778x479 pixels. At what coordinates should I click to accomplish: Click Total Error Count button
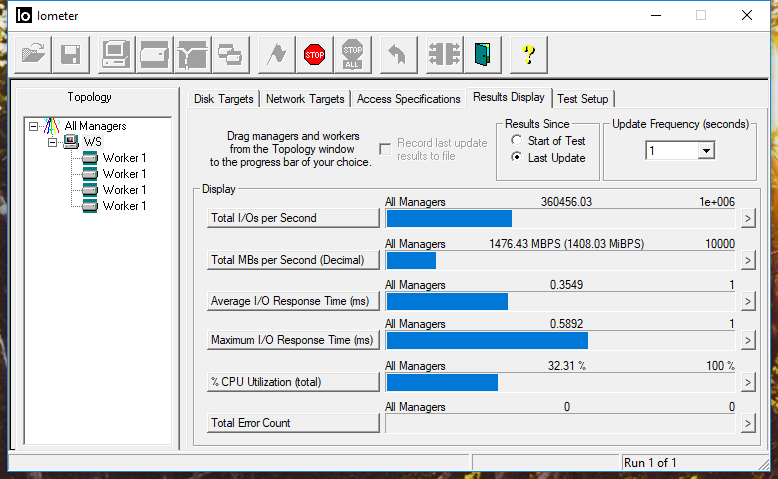coord(293,423)
